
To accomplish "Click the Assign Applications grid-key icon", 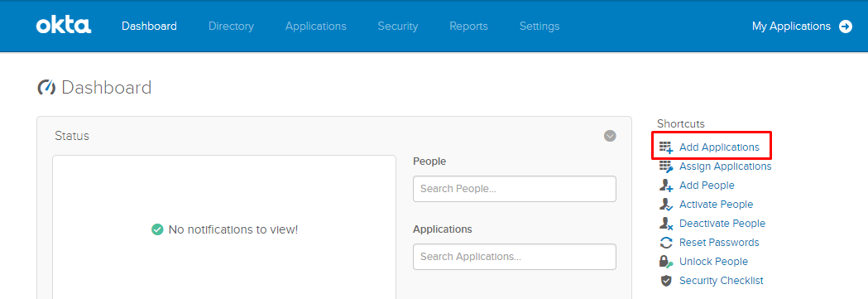I will point(666,166).
